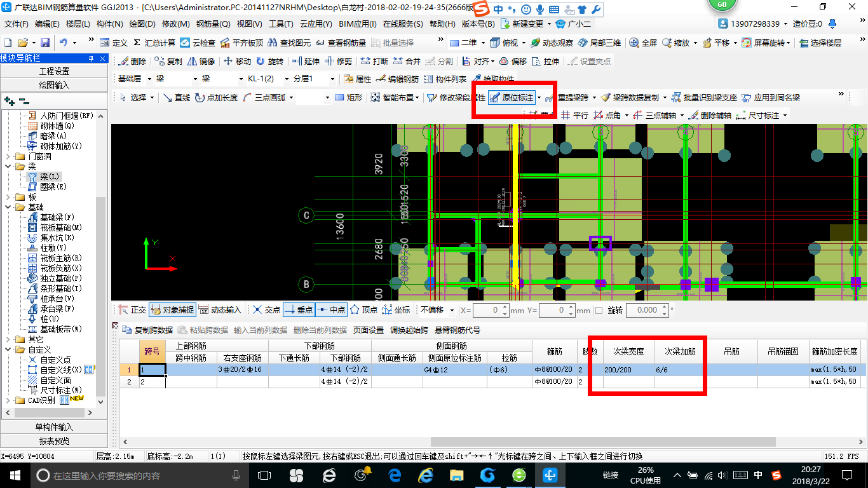Toggle 坐标 coordinate snap
Screen dimensions: 868x488
397,310
